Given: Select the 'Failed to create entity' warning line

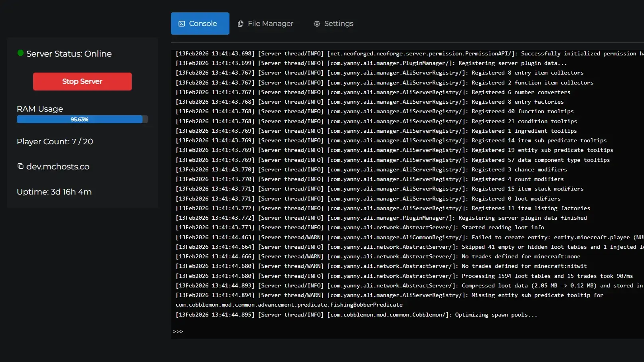Looking at the screenshot, I should click(x=407, y=237).
